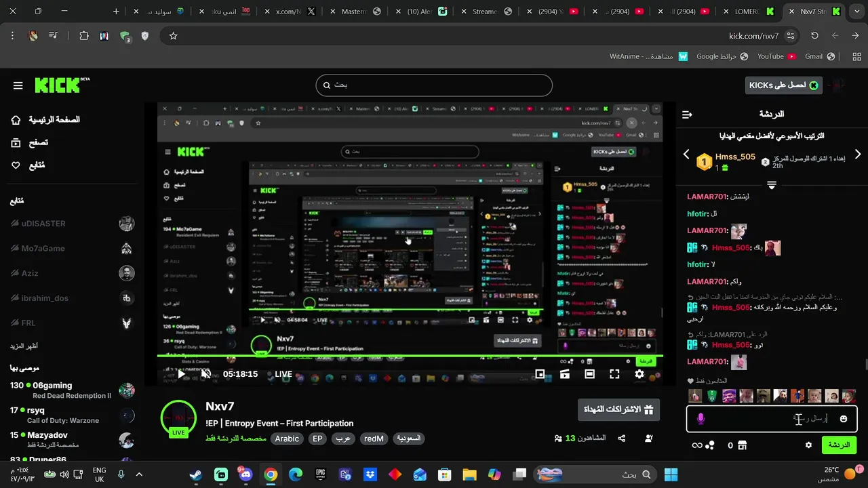868x488 pixels.
Task: Open the uDISASTER followed channel
Action: (x=72, y=224)
